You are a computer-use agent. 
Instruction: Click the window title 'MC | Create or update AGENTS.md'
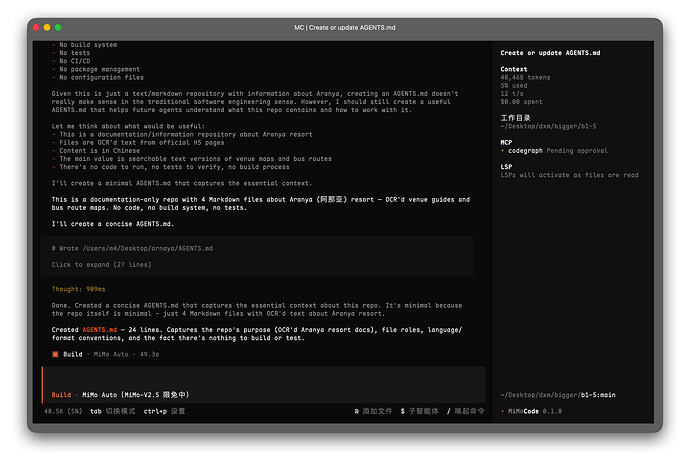click(x=345, y=27)
